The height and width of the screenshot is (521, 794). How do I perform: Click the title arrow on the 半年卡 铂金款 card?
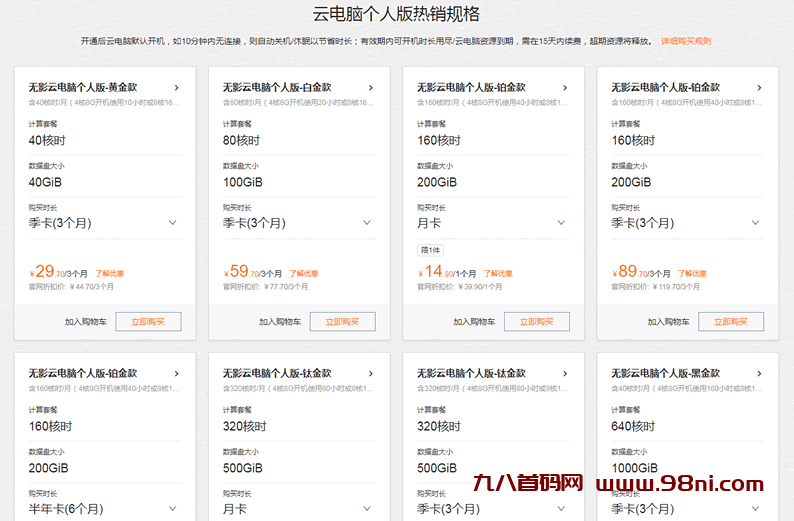pos(177,374)
